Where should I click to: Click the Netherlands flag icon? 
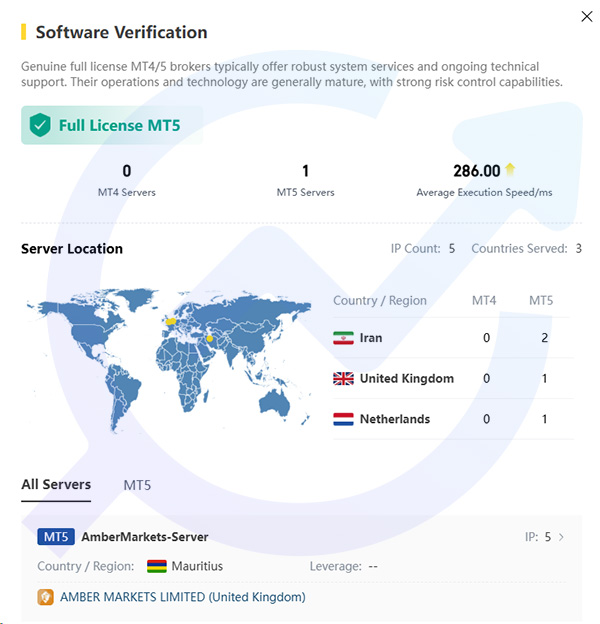[343, 419]
